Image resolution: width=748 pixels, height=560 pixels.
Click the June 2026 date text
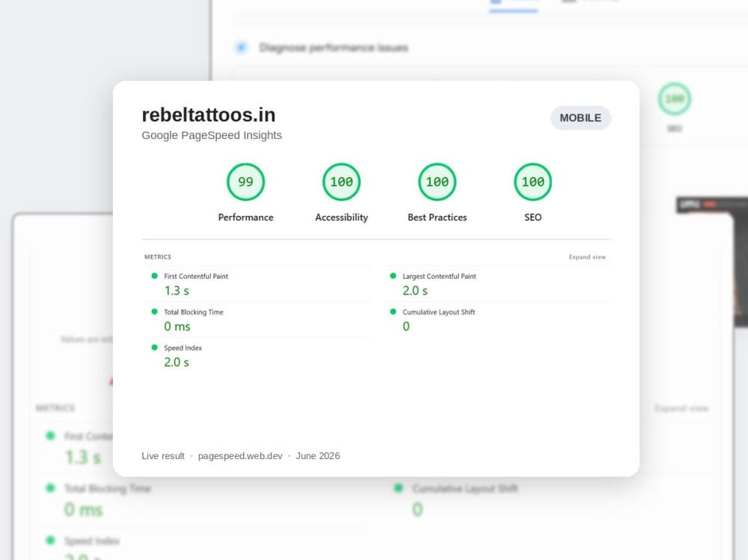(318, 456)
